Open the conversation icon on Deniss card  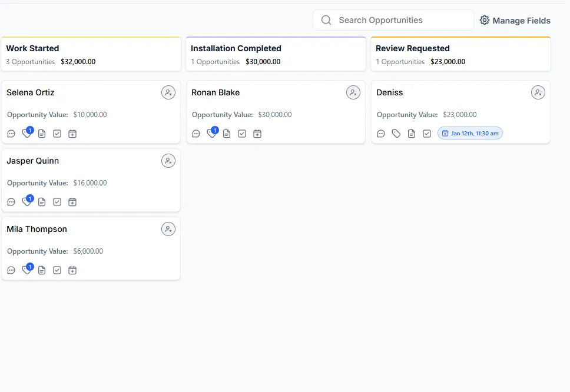(x=381, y=134)
